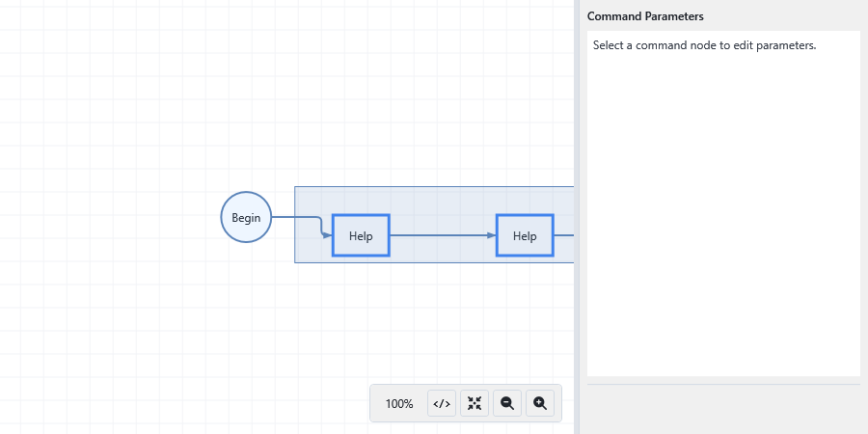Zoom in using the magnifier plus icon
The width and height of the screenshot is (868, 434).
pyautogui.click(x=540, y=403)
